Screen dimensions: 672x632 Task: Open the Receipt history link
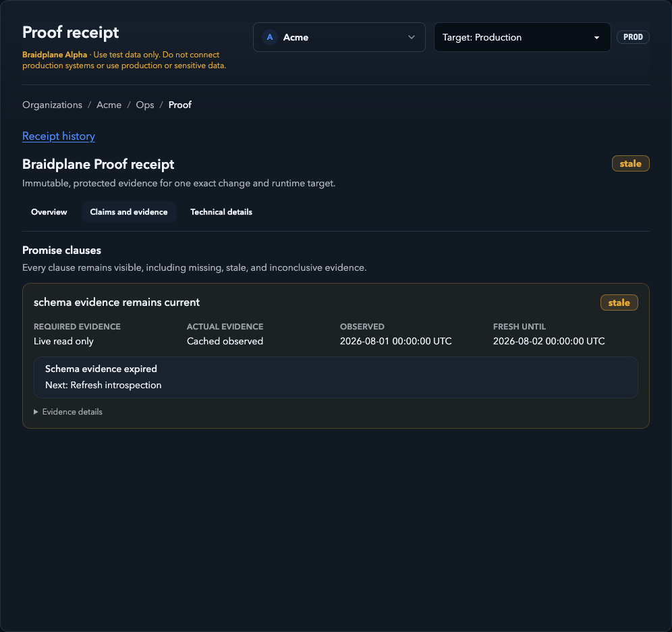[59, 136]
